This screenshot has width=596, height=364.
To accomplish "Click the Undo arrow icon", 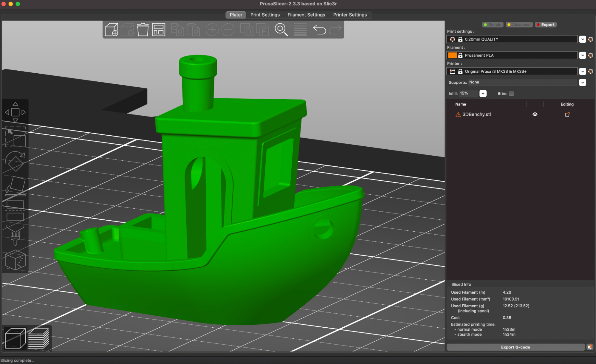I will coord(319,30).
